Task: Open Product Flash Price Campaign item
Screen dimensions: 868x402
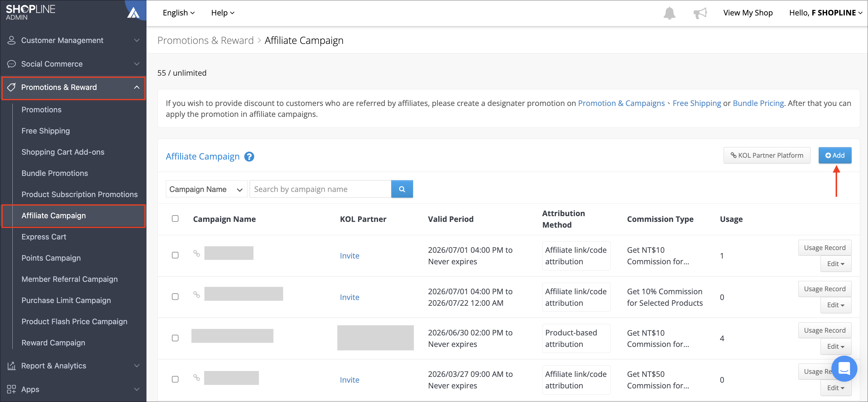Action: (x=74, y=322)
